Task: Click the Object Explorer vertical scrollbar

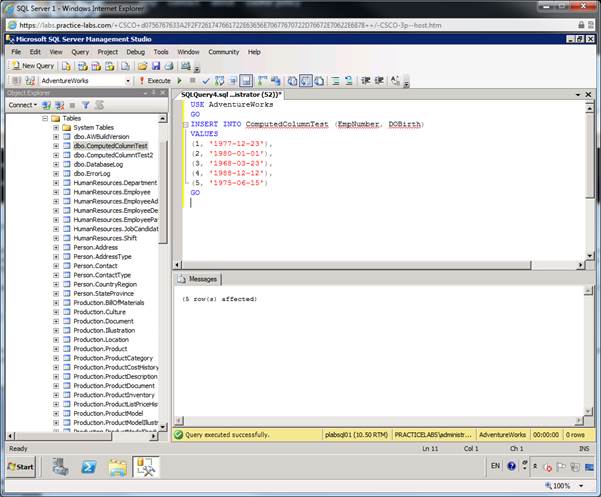Action: tap(163, 192)
